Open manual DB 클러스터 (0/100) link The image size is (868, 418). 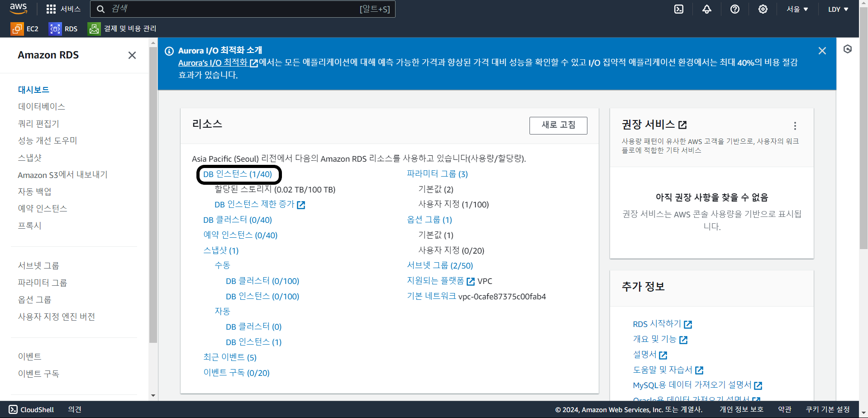[x=262, y=281]
